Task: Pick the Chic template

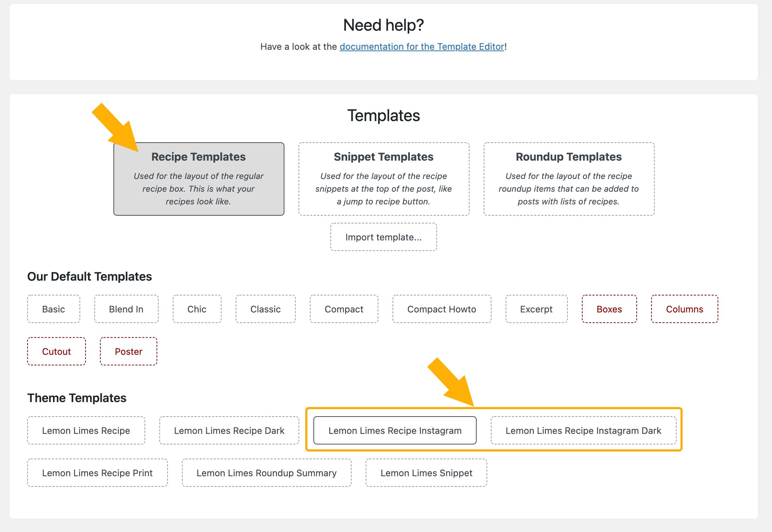Action: point(197,309)
